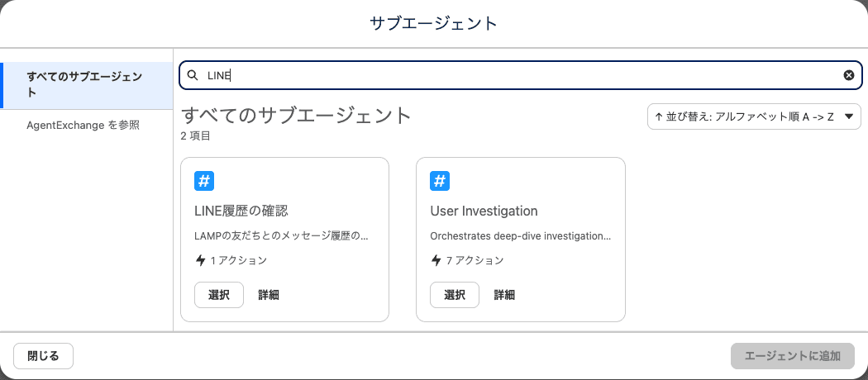Click the Orchestrates deep-dive investigation description
This screenshot has height=380, width=868.
[x=520, y=236]
